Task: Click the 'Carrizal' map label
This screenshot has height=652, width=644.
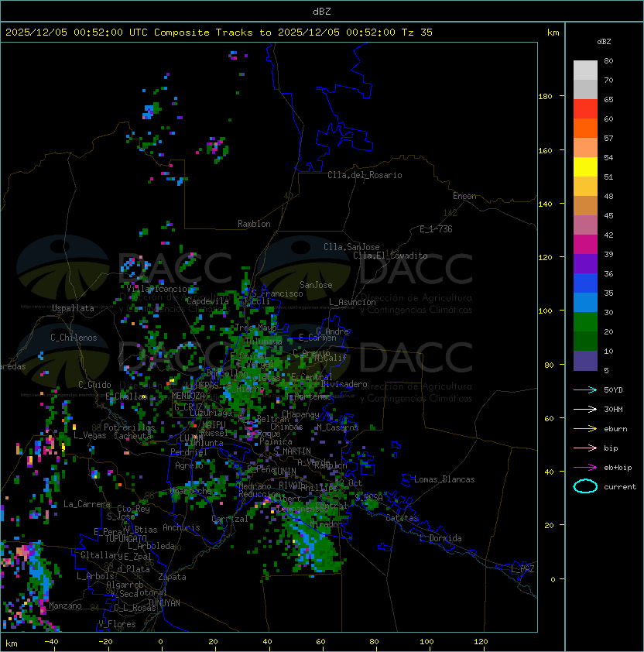Action: click(x=230, y=519)
